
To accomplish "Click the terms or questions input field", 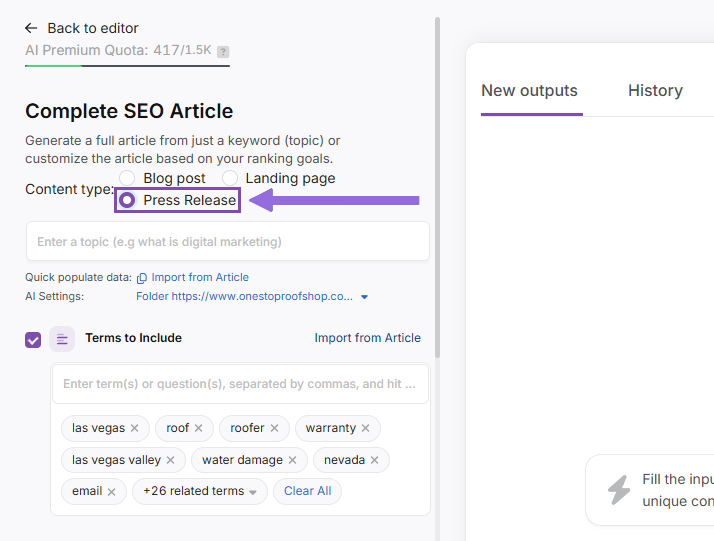I will click(x=240, y=384).
